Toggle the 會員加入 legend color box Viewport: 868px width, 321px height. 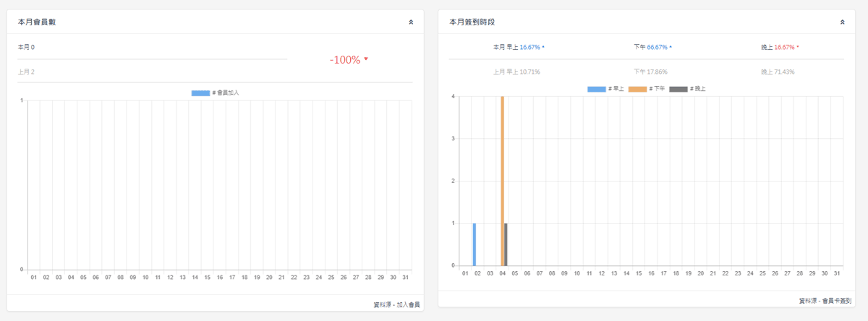[200, 93]
